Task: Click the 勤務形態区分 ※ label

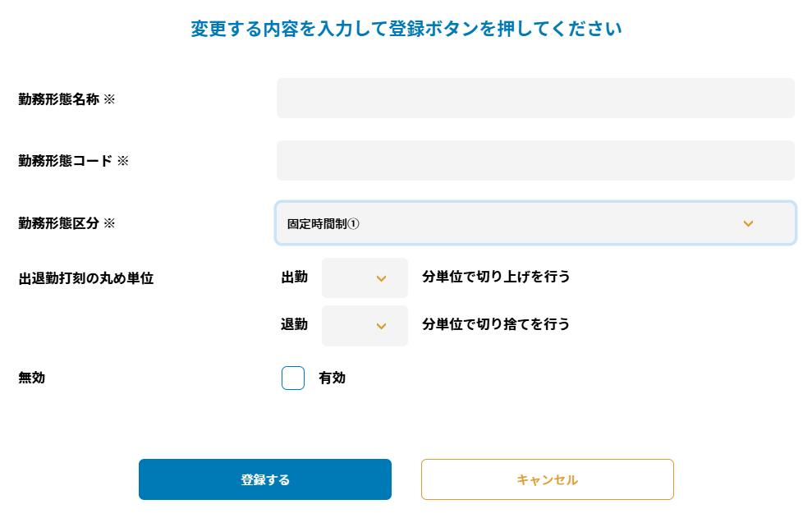Action: coord(67,223)
